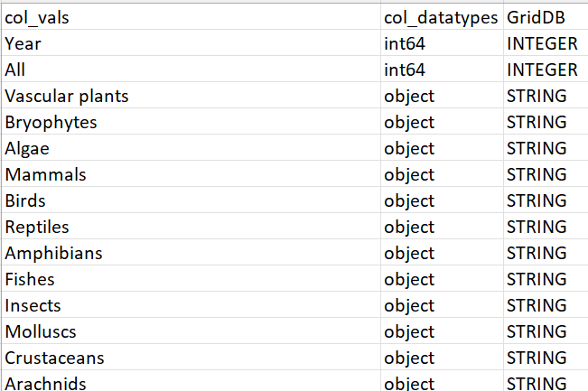The image size is (588, 391).
Task: Click the Crustaceans cell
Action: (x=55, y=358)
